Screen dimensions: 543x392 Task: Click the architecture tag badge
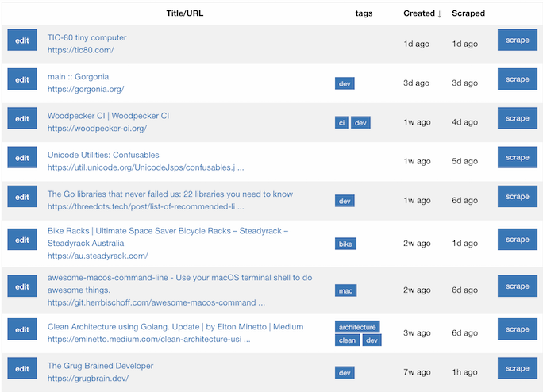pyautogui.click(x=357, y=327)
